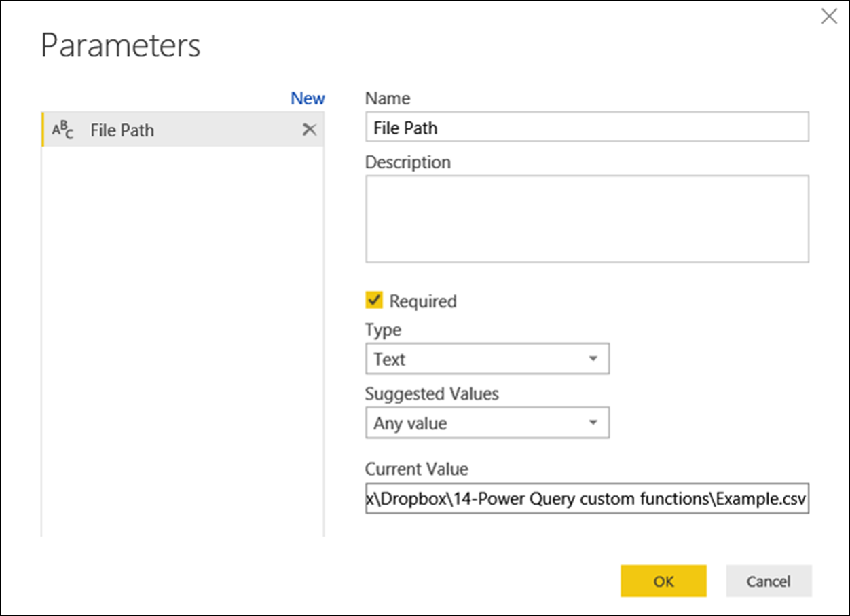The image size is (850, 616).
Task: Click the Current Value path field
Action: pos(587,499)
